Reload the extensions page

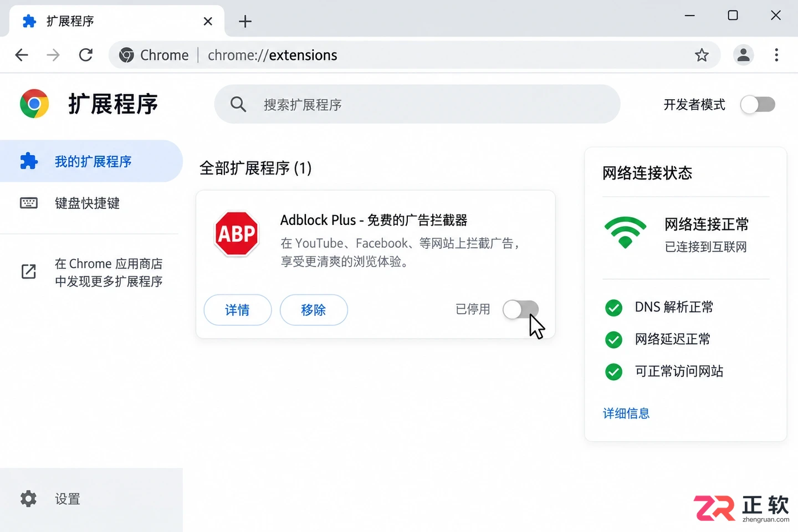[x=86, y=55]
